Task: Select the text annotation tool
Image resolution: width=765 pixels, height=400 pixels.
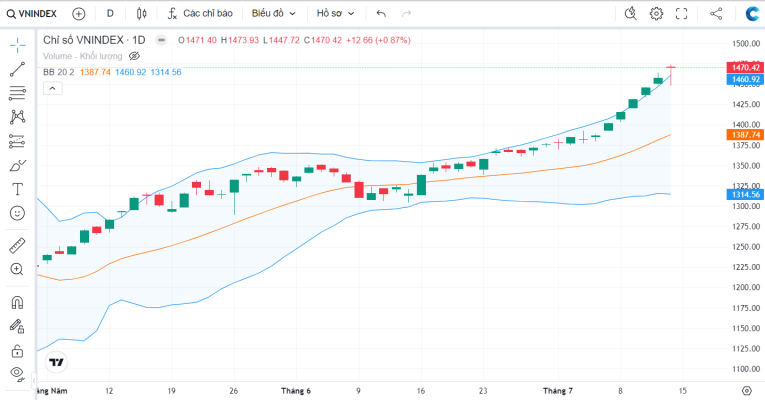Action: pyautogui.click(x=18, y=189)
